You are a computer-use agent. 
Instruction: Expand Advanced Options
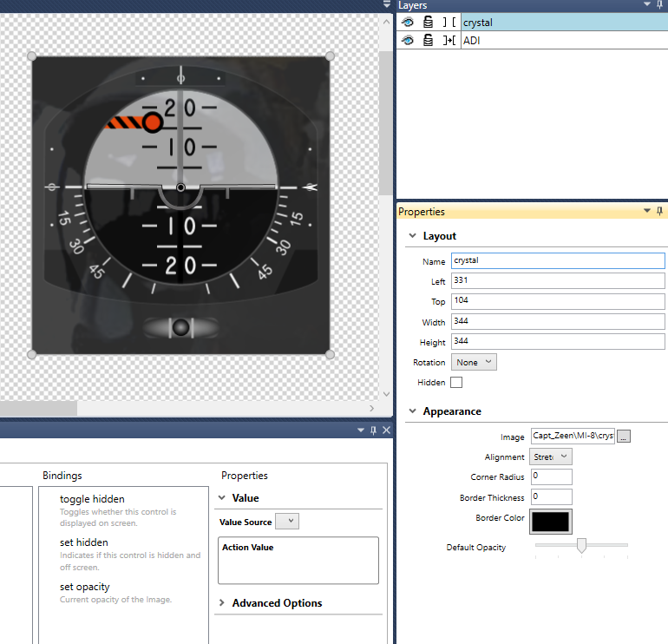(x=222, y=602)
